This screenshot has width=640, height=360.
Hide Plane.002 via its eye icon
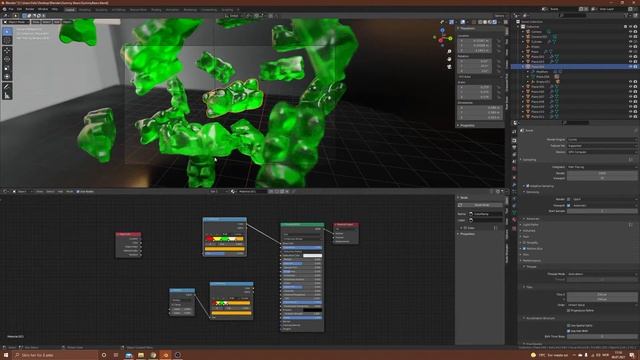point(630,56)
